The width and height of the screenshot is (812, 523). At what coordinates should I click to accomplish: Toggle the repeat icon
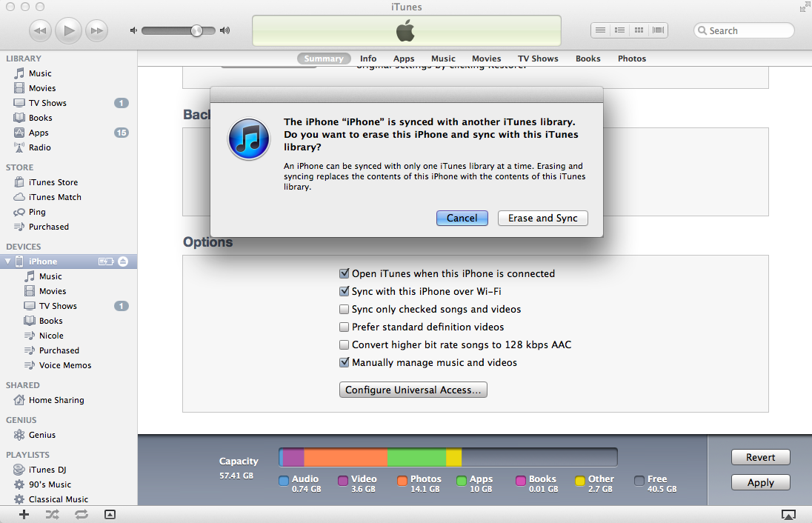click(x=81, y=514)
